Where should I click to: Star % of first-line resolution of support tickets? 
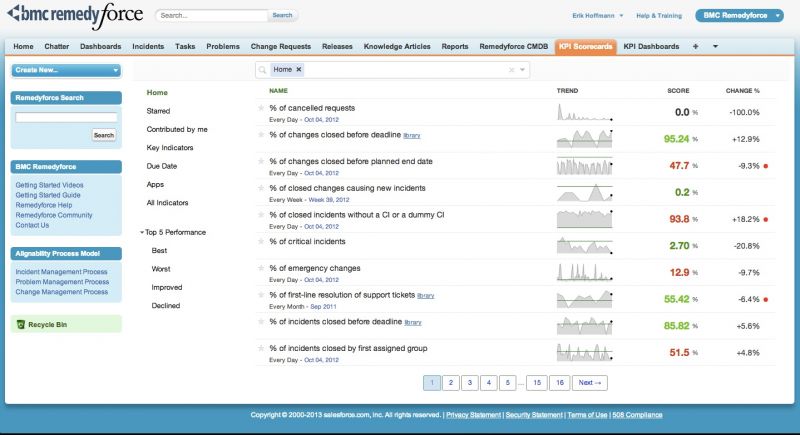click(x=261, y=295)
